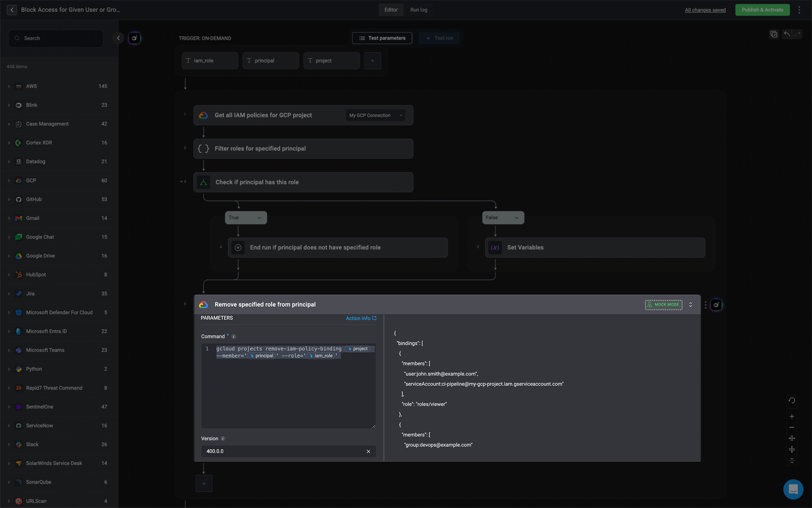This screenshot has height=508, width=812.
Task: Expand the Jira category
Action: click(8, 294)
